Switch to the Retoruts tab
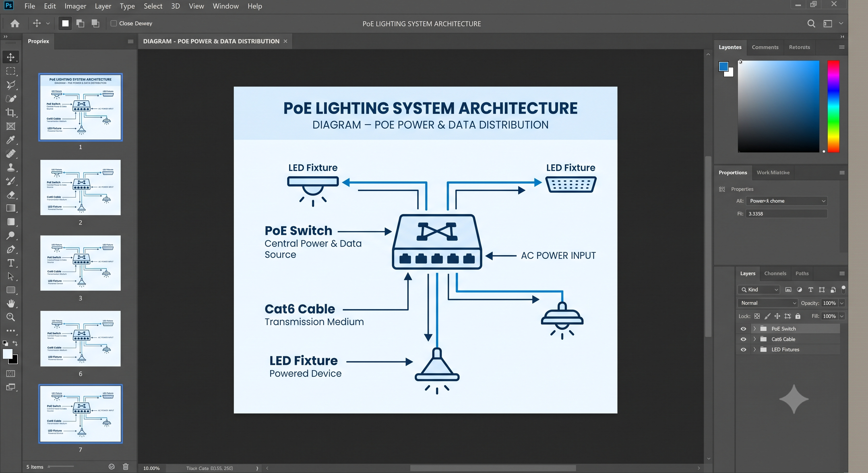 coord(799,47)
